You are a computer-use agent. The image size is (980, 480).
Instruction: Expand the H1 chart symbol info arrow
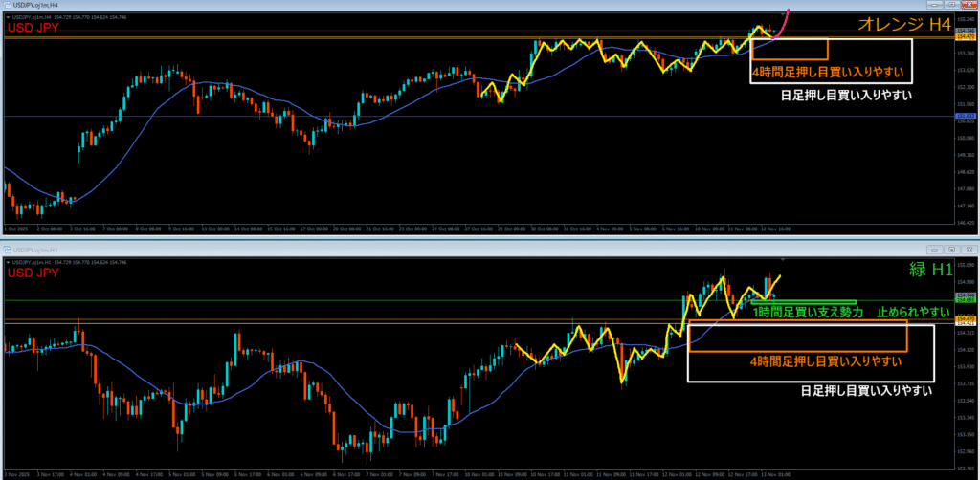point(6,260)
